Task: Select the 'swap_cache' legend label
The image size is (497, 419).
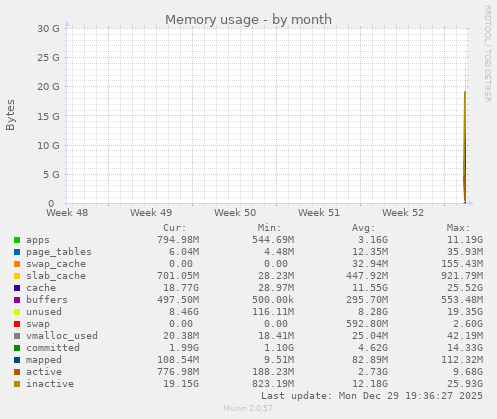Action: [x=56, y=264]
